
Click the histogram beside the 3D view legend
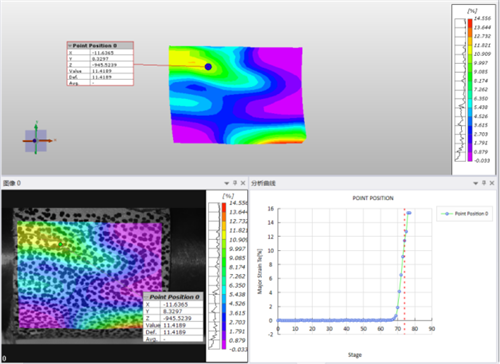coord(460,90)
